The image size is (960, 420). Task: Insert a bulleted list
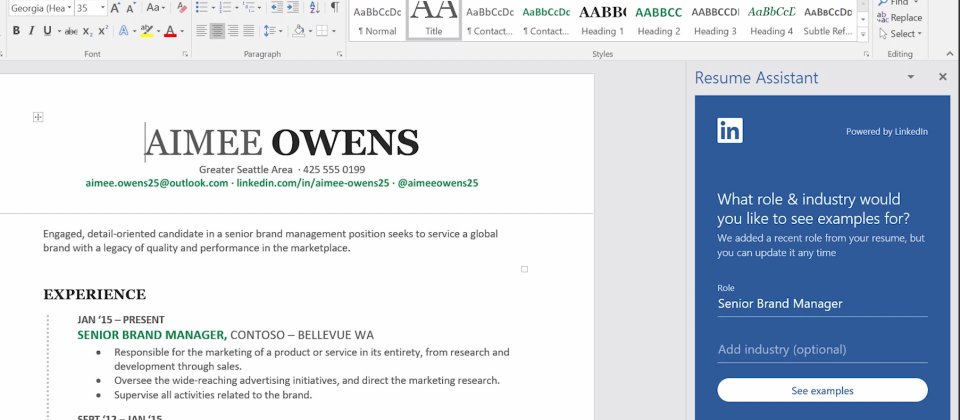[201, 8]
